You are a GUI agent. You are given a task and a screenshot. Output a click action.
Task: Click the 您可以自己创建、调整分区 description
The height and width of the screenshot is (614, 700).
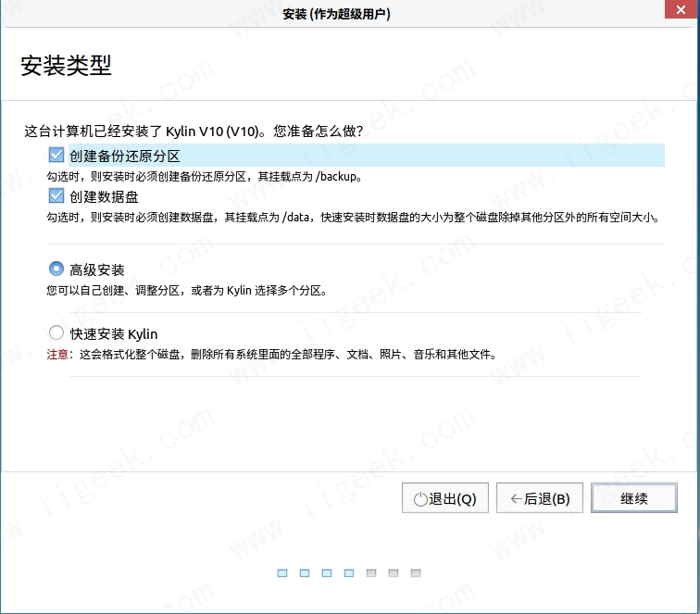187,291
